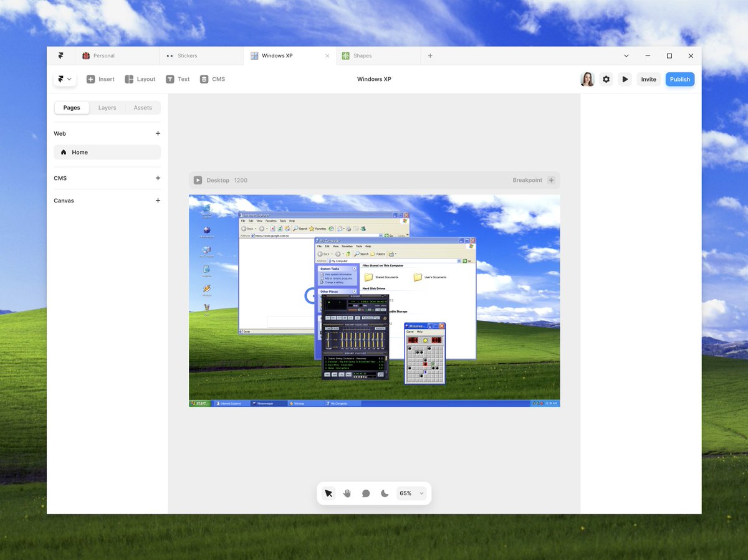
Task: Close the Windows XP tab
Action: pyautogui.click(x=327, y=55)
